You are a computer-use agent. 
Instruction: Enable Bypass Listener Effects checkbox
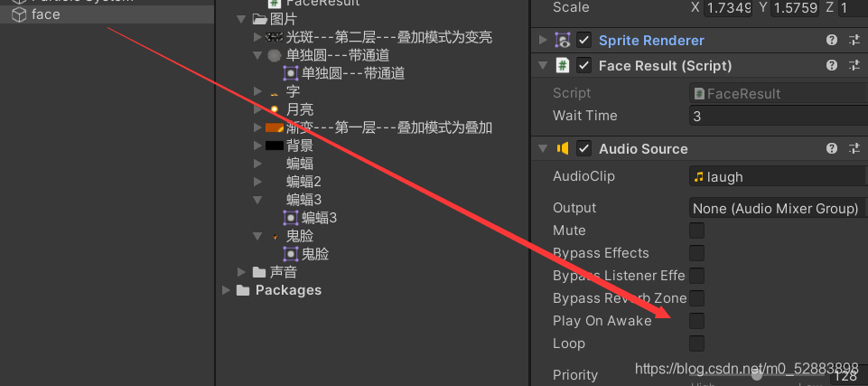[x=696, y=275]
